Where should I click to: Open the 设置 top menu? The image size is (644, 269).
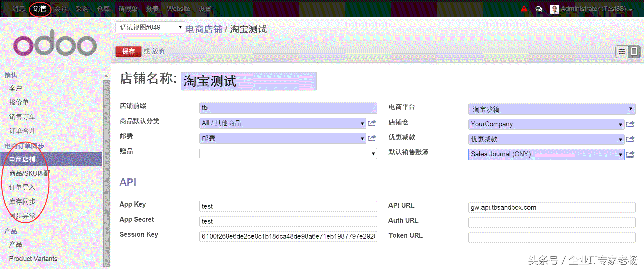click(205, 9)
